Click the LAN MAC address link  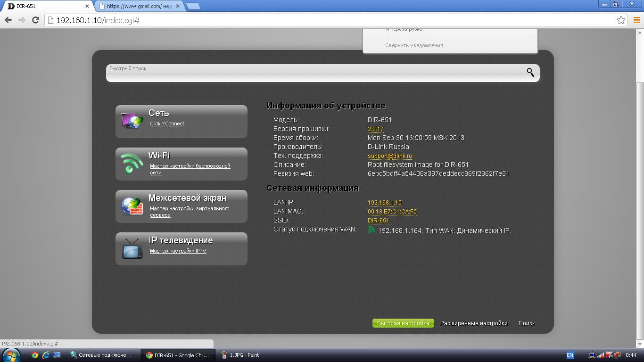[x=392, y=211]
